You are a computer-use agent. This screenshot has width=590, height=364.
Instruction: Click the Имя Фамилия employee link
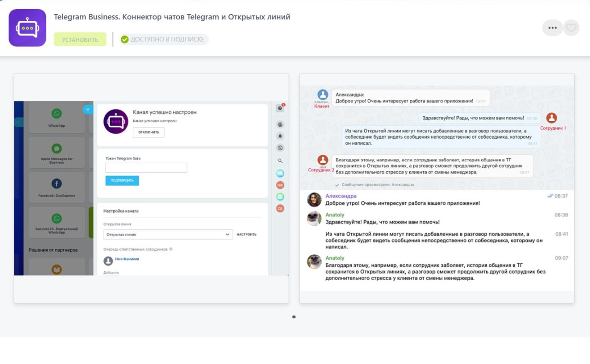pos(127,259)
